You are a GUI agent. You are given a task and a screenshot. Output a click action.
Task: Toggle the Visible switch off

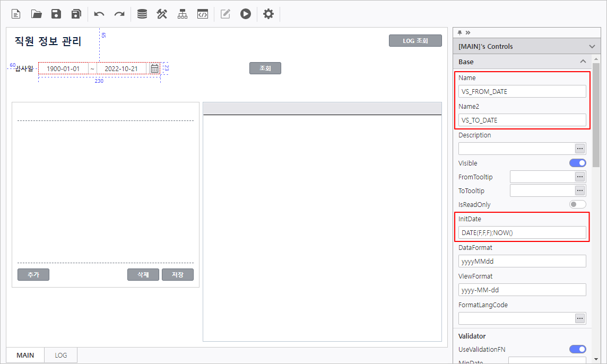pyautogui.click(x=577, y=163)
